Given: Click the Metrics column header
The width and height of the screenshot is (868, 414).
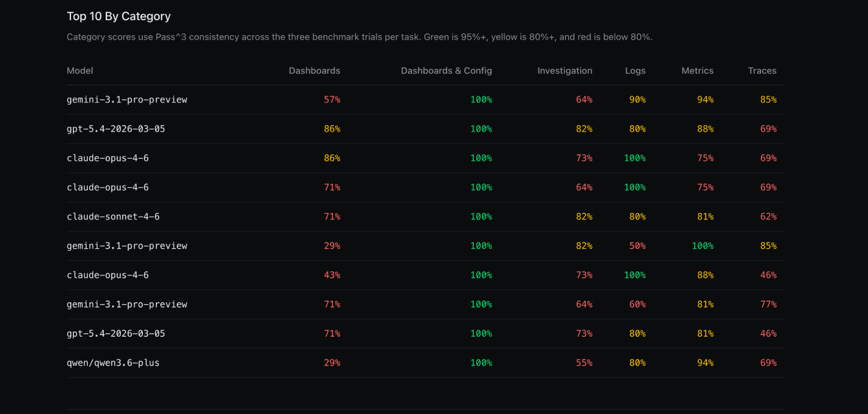Looking at the screenshot, I should click(x=697, y=70).
